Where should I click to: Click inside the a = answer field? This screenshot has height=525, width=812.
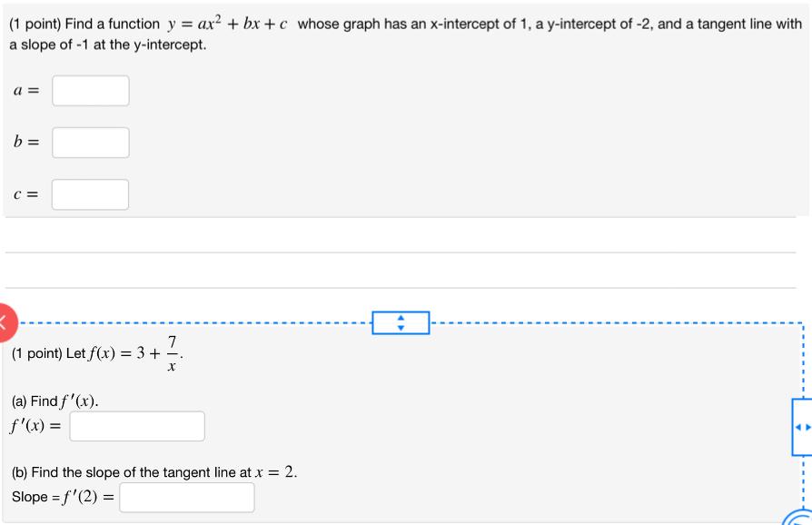[x=90, y=91]
